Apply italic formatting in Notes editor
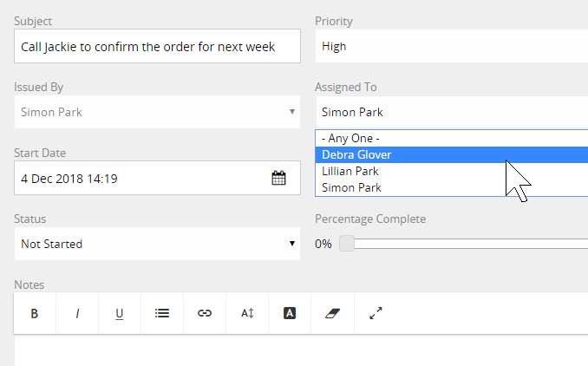This screenshot has height=366, width=588. [x=77, y=313]
